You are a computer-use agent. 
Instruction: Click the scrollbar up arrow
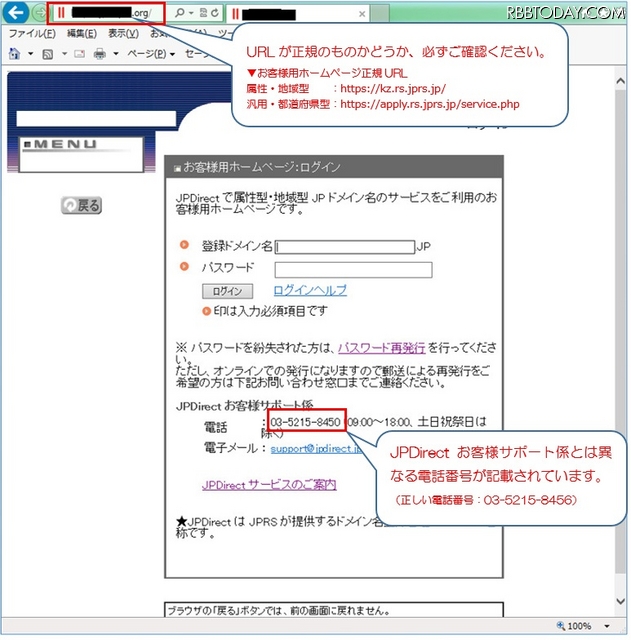click(x=620, y=81)
